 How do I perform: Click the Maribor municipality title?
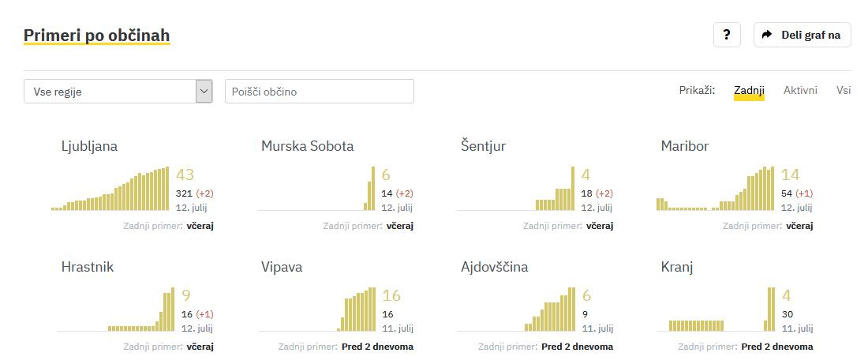685,146
